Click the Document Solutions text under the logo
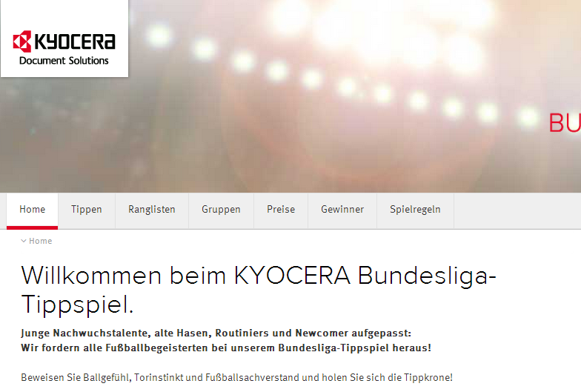 pos(64,61)
